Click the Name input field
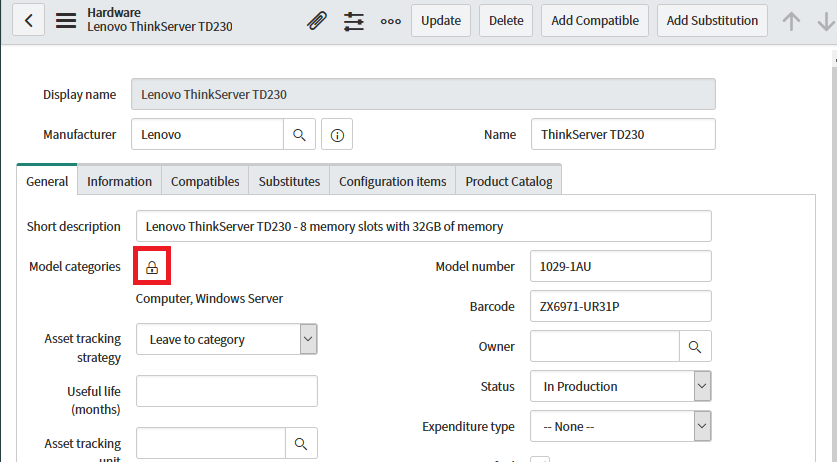This screenshot has height=462, width=837. [623, 134]
